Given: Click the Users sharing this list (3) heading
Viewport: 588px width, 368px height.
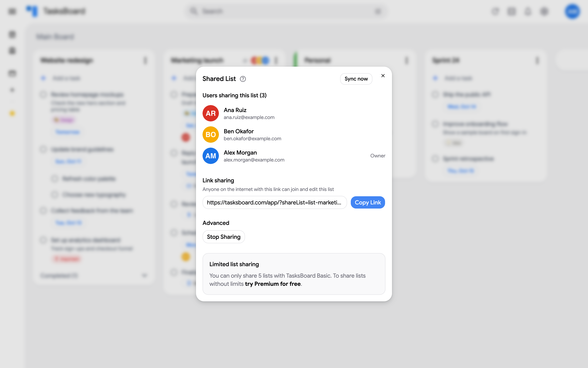Looking at the screenshot, I should [234, 95].
